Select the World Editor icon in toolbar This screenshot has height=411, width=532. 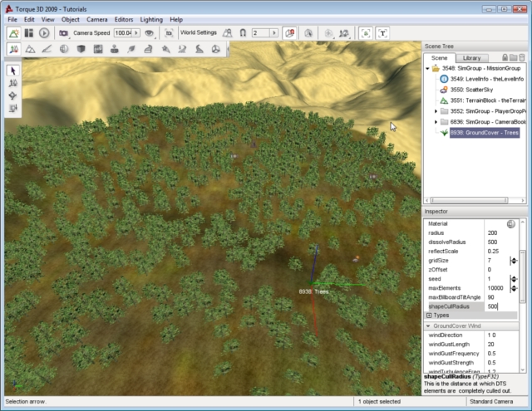14,33
